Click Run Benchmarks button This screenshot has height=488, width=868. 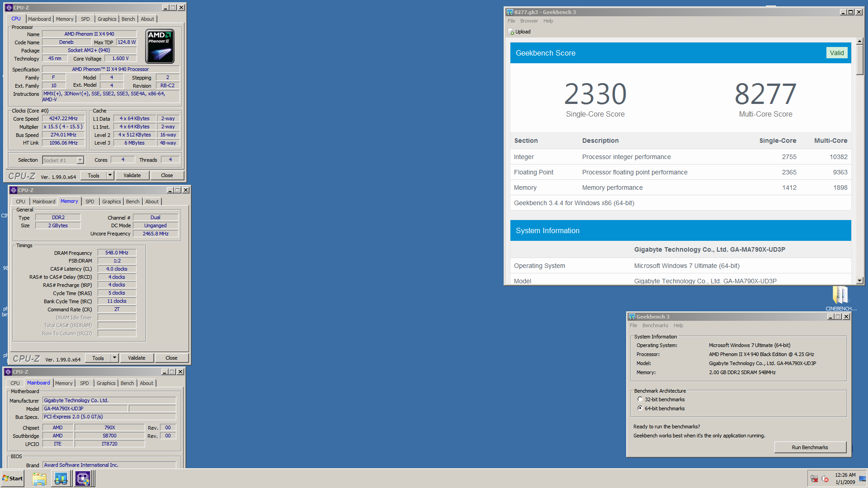pos(810,447)
